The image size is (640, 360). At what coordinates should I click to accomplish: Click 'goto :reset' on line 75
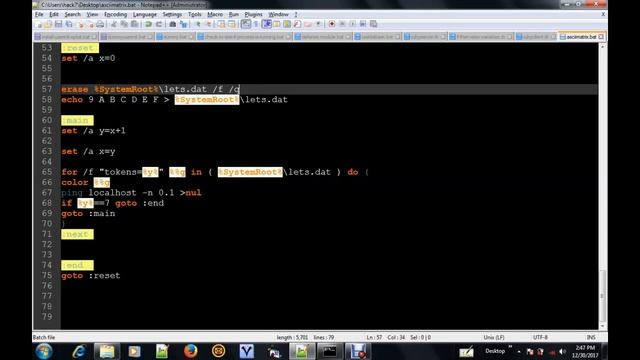tap(91, 276)
